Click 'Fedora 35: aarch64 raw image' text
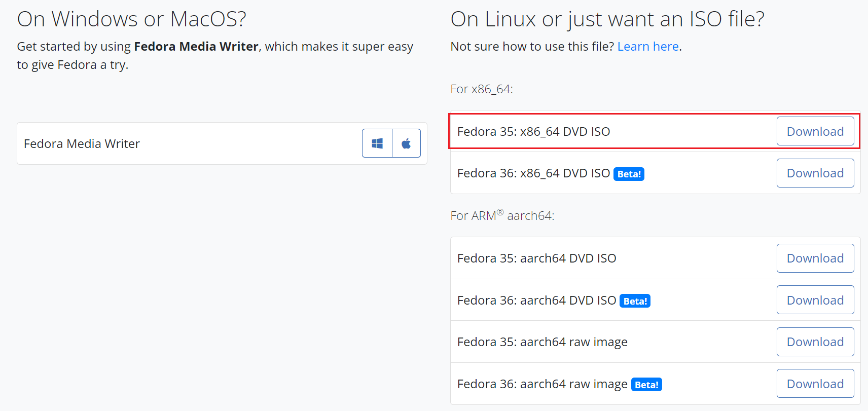This screenshot has width=868, height=411. click(542, 342)
